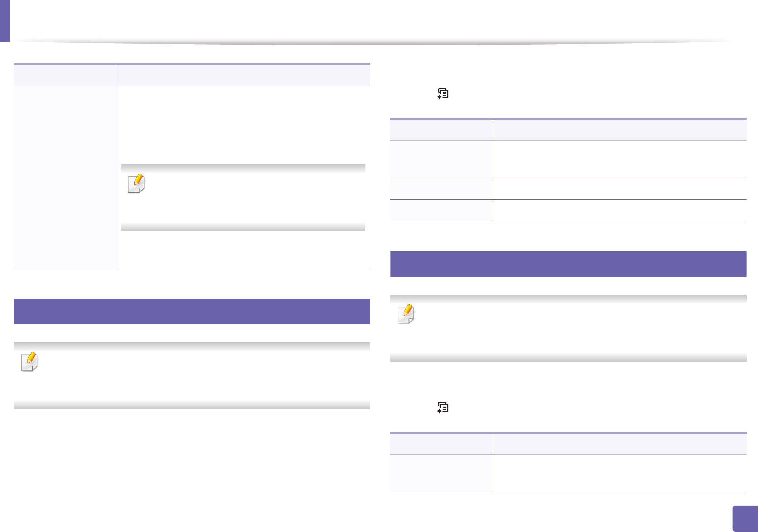Click the pencil note icon below the right purple header
This screenshot has height=532, width=758.
[x=406, y=314]
